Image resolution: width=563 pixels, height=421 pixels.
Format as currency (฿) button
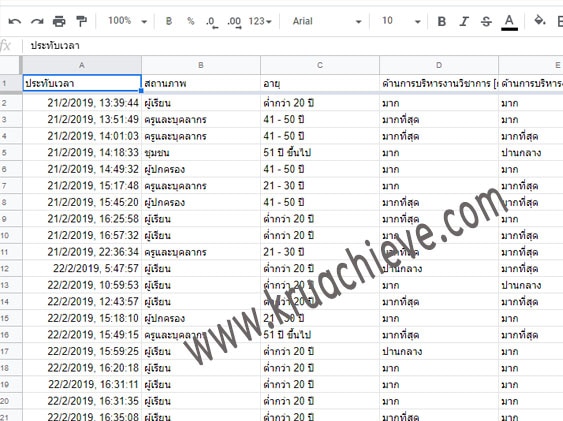point(169,21)
